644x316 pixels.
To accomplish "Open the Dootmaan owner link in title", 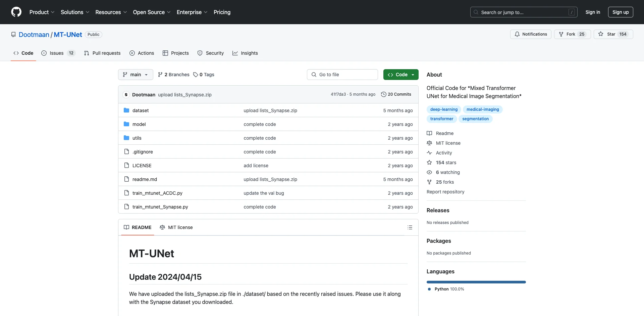I will 34,35.
